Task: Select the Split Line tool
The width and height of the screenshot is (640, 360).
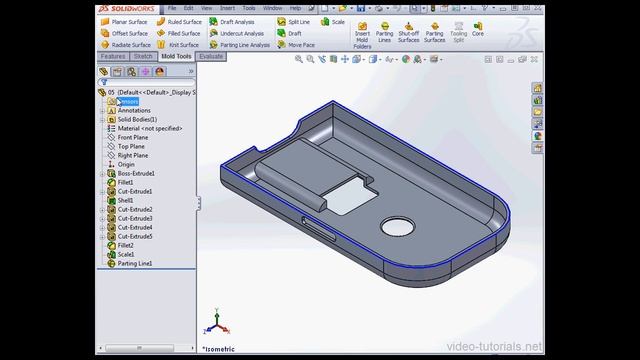Action: tap(293, 22)
